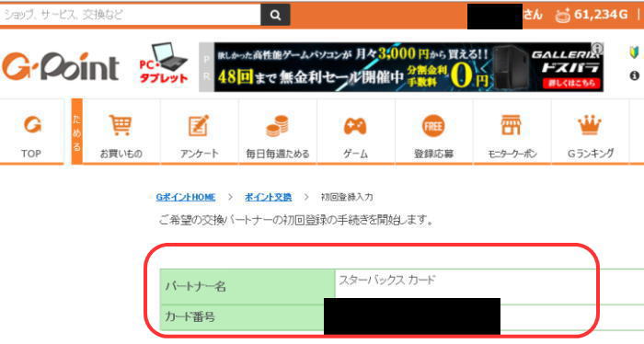Open the G-Point logo home link
The height and width of the screenshot is (344, 644).
coord(61,66)
